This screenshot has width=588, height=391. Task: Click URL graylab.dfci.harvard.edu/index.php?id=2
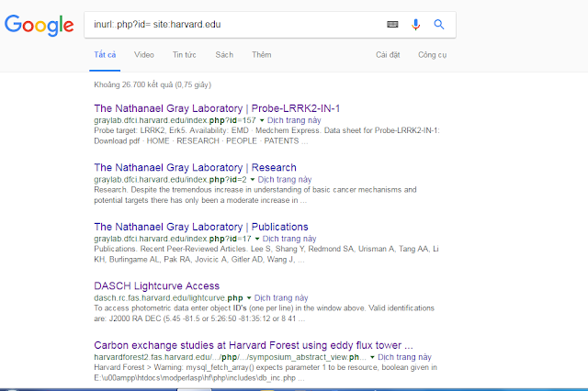tap(170, 179)
